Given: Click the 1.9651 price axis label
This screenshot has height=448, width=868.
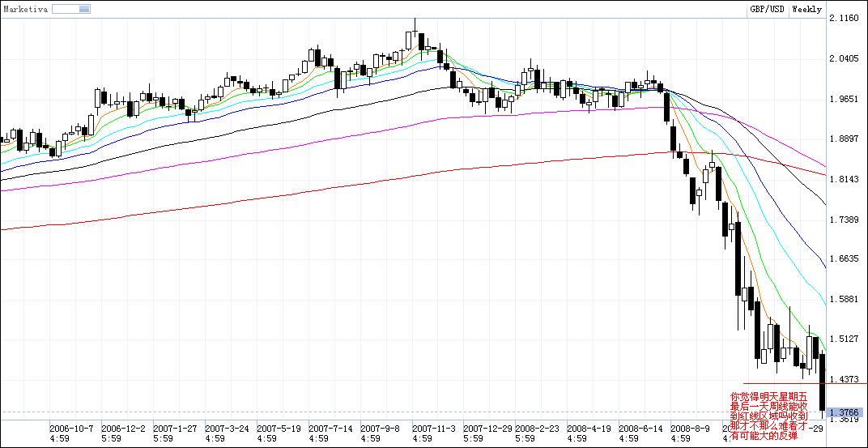Looking at the screenshot, I should (x=843, y=99).
